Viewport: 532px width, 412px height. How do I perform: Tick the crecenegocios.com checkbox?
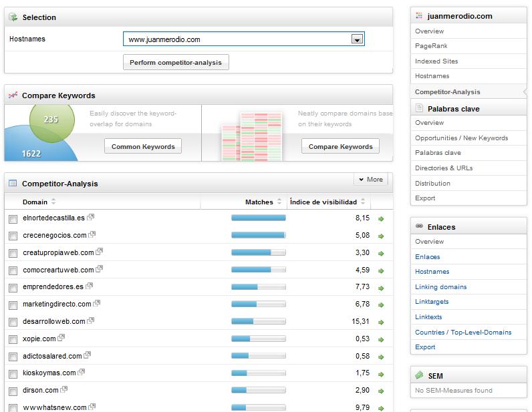pos(13,236)
